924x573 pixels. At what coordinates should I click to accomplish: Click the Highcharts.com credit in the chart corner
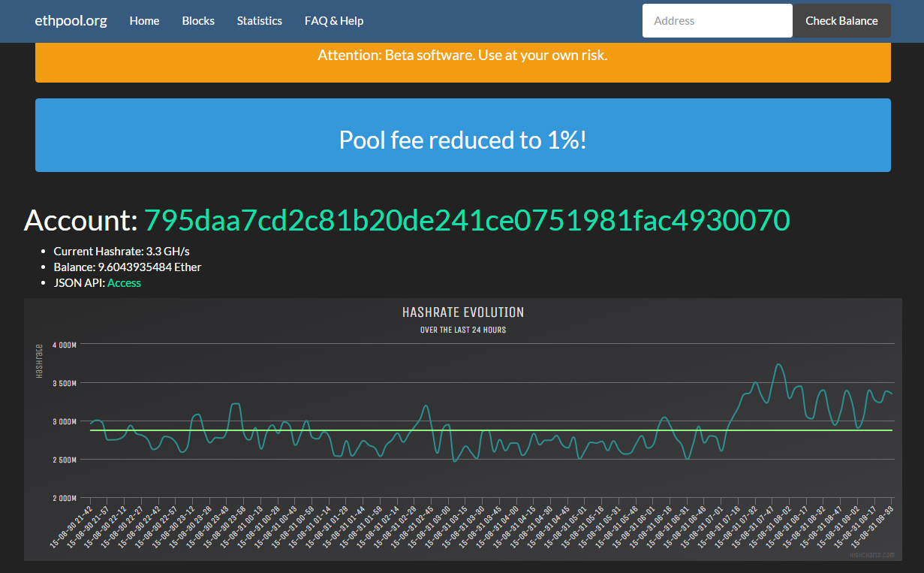pyautogui.click(x=871, y=555)
